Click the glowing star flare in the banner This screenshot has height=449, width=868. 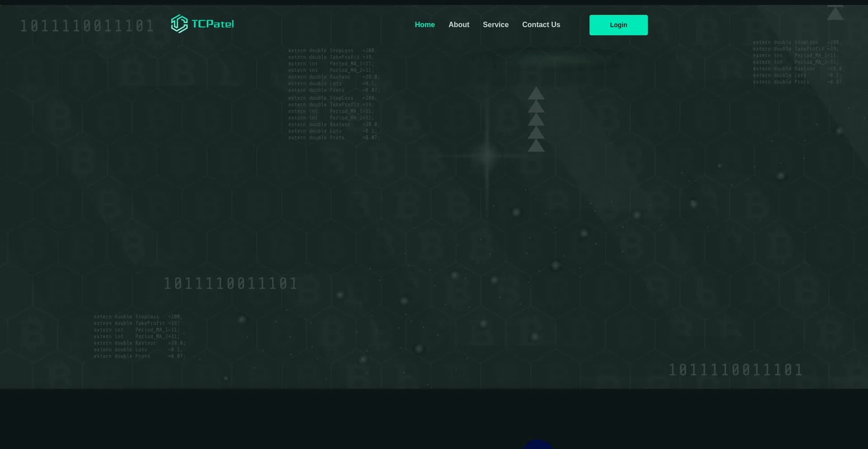point(487,156)
